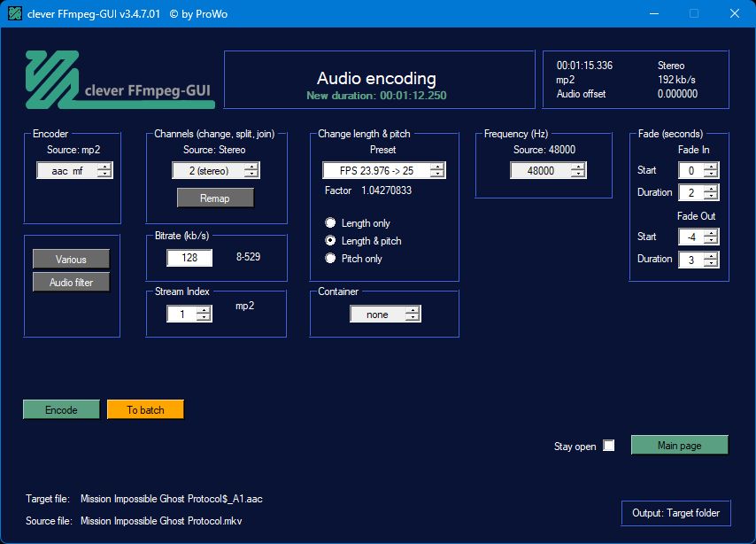The height and width of the screenshot is (544, 756).
Task: Open the Encoder aac mf selector
Action: (x=74, y=170)
